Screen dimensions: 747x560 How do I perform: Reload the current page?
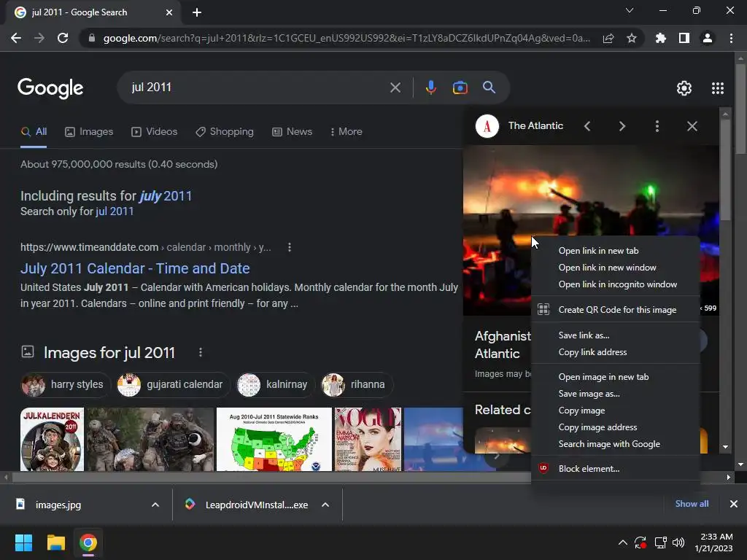pos(63,38)
